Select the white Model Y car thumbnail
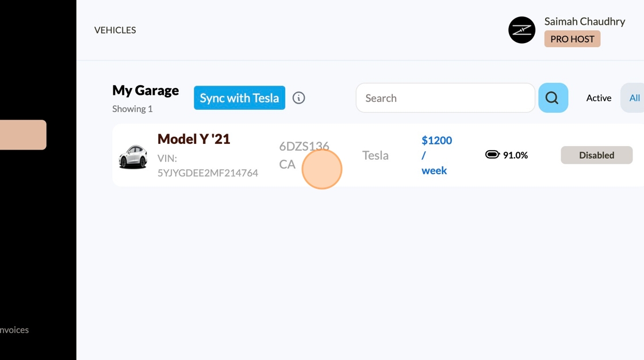 133,156
